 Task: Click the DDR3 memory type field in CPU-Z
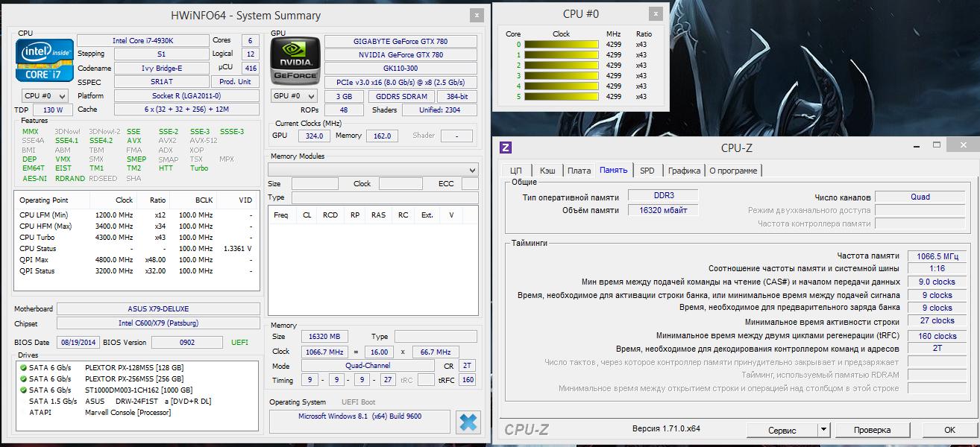[x=662, y=197]
